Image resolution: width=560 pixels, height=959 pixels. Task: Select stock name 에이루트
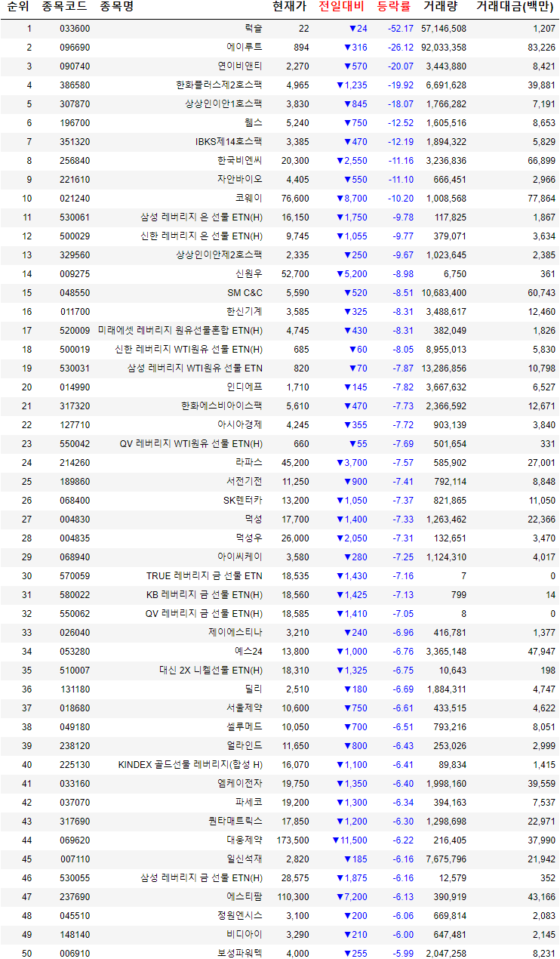coord(245,48)
